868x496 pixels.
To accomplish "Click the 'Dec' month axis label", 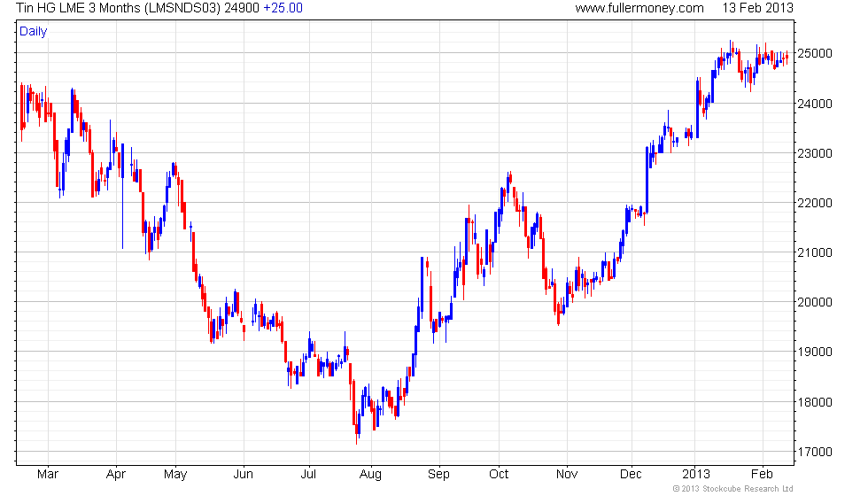I will point(631,475).
